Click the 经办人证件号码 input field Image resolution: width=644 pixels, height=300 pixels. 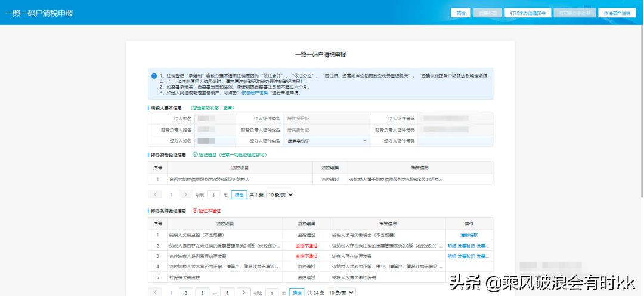click(x=455, y=141)
